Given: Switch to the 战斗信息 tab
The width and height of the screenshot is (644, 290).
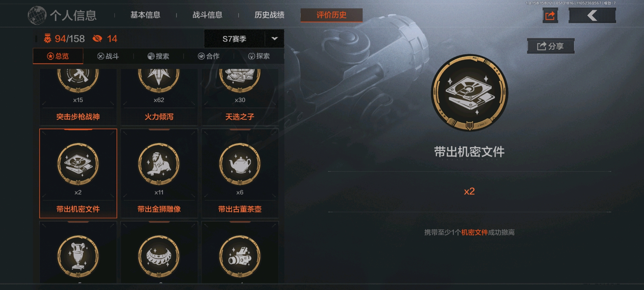Looking at the screenshot, I should click(x=207, y=15).
